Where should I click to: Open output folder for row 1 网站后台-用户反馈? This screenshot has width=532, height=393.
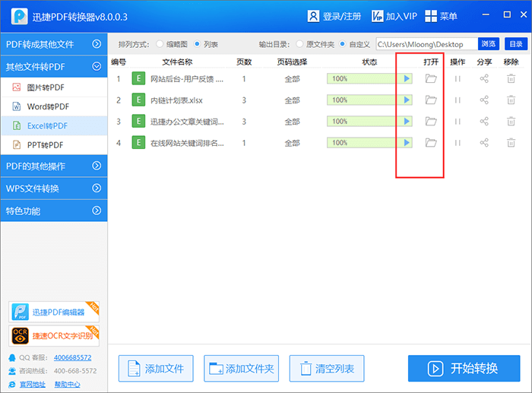[x=431, y=79]
